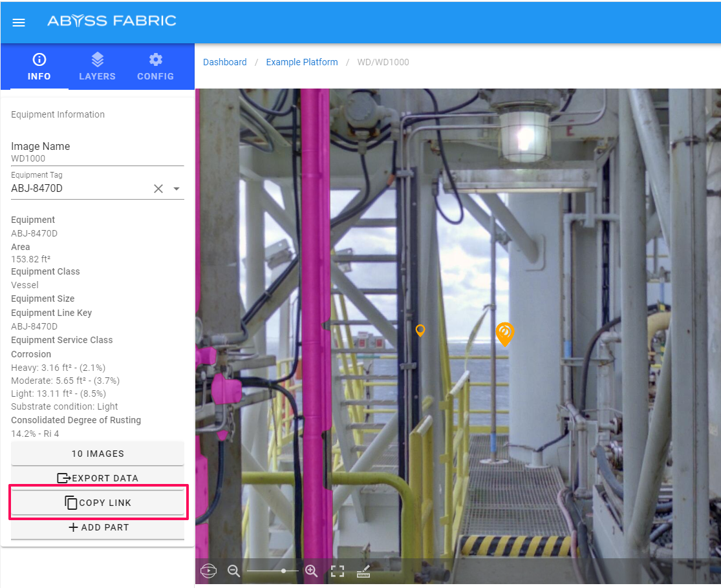Go to Example Platform breadcrumb link
This screenshot has height=588, width=721.
[x=302, y=62]
